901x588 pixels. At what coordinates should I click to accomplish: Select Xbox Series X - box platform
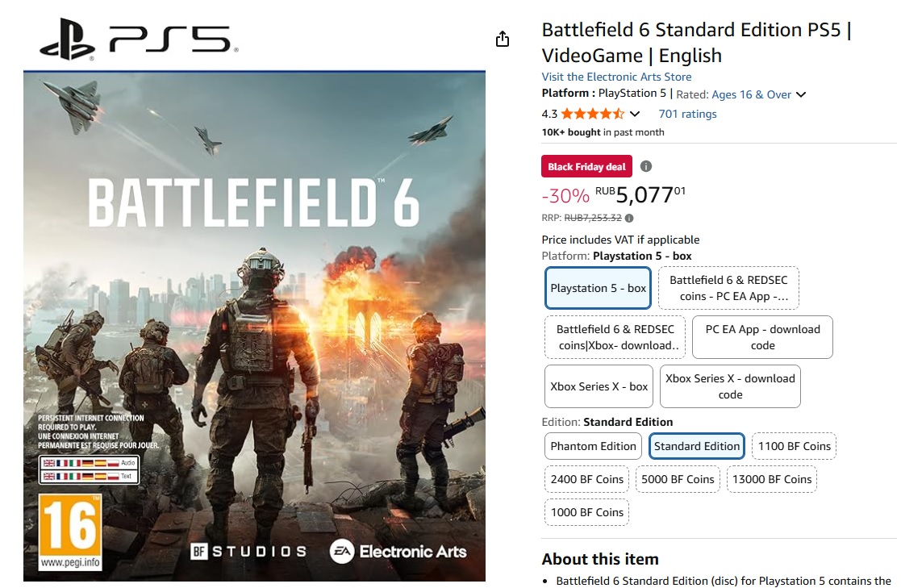(599, 386)
